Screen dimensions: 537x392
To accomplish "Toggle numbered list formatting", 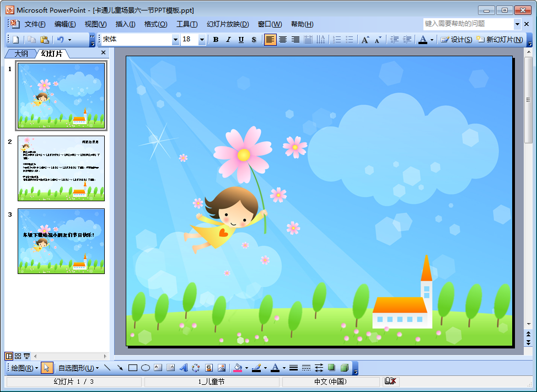I will pos(337,40).
